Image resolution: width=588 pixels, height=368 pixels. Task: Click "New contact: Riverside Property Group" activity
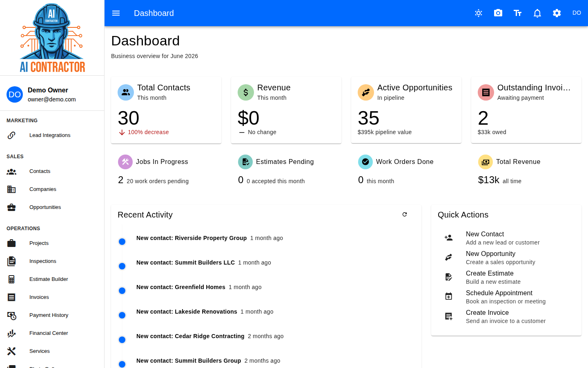(192, 238)
